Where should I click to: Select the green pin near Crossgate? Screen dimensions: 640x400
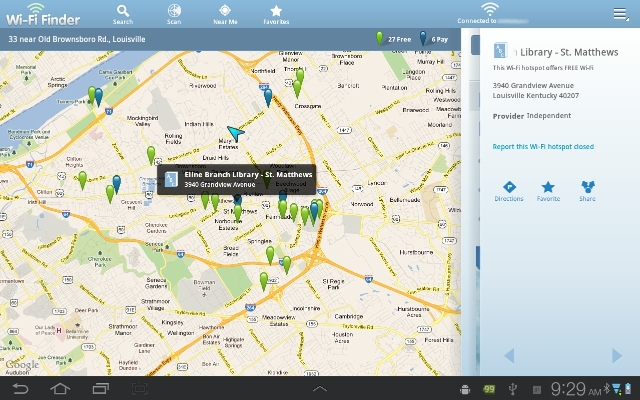coord(297,89)
